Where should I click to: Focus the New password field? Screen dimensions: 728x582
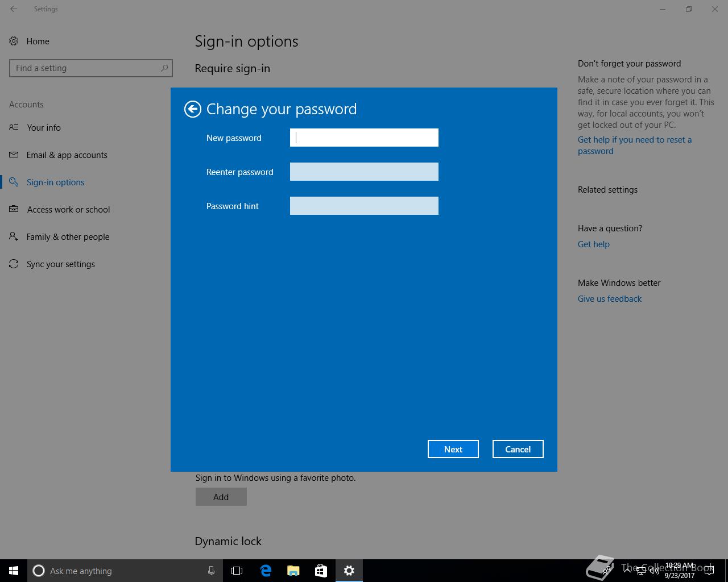tap(364, 138)
